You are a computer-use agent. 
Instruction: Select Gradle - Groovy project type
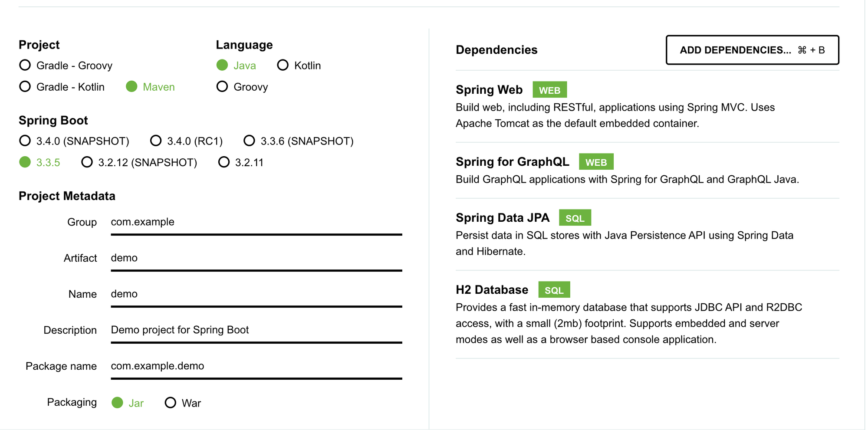[x=25, y=66]
